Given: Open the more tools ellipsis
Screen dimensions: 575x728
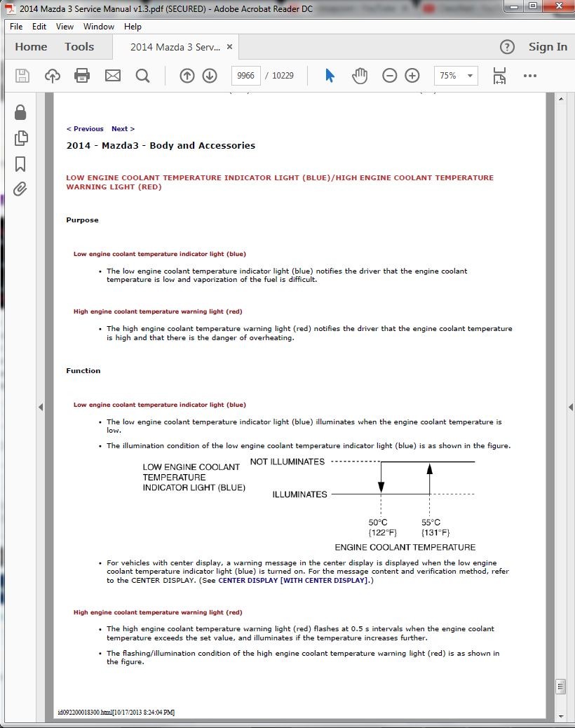Looking at the screenshot, I should pos(529,76).
